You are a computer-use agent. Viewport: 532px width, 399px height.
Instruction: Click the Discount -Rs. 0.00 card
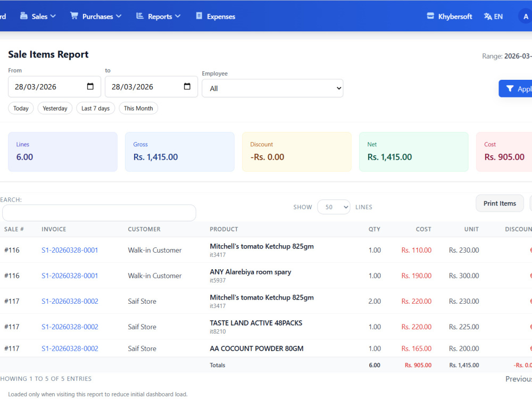297,152
